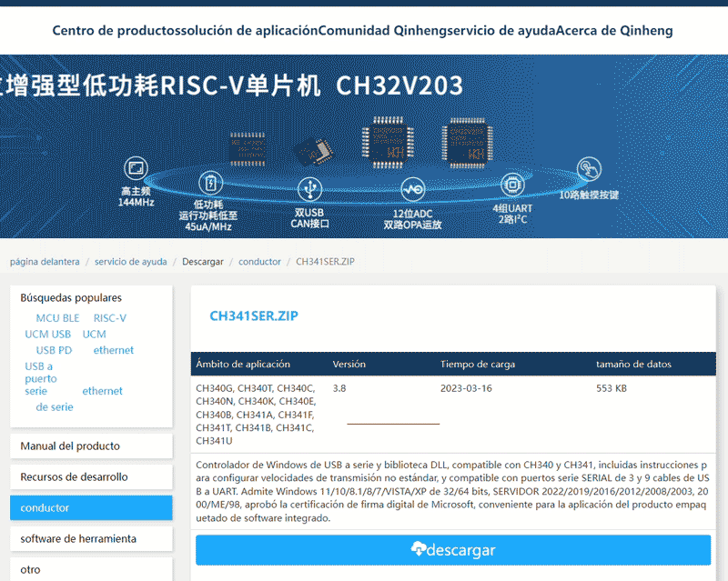Open software de herramienta in sidebar
The width and height of the screenshot is (728, 581).
pyautogui.click(x=78, y=539)
